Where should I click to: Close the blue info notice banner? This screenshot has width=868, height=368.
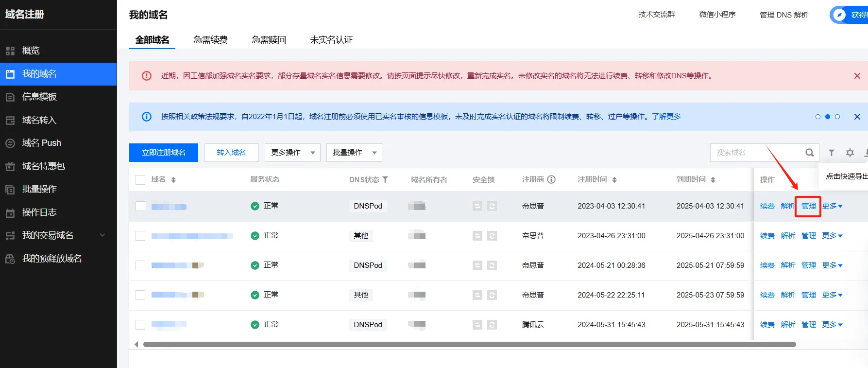point(857,117)
